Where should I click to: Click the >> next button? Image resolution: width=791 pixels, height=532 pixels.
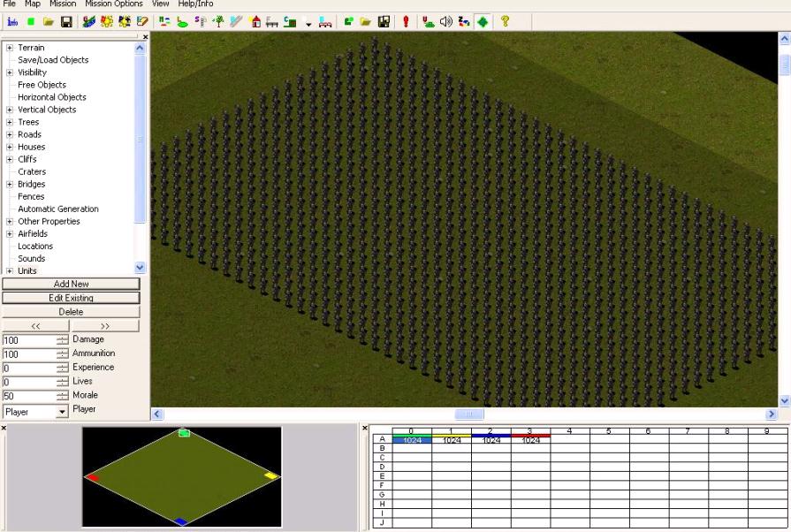click(x=105, y=326)
